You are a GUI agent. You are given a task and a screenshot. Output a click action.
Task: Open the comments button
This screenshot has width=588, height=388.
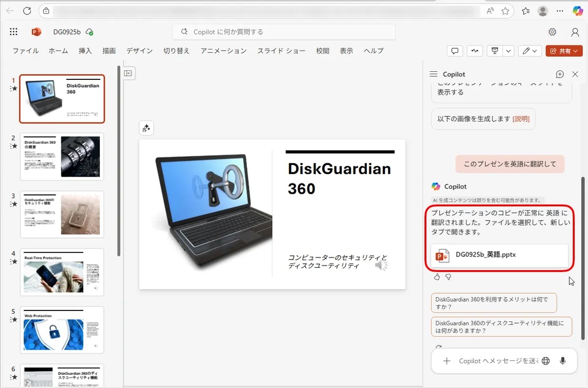pyautogui.click(x=455, y=51)
